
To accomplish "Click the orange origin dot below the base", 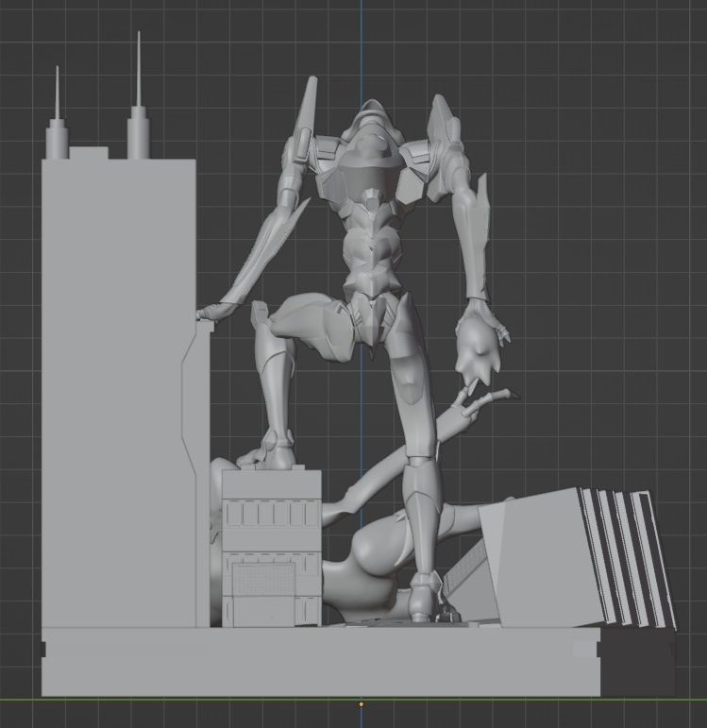I will [362, 704].
